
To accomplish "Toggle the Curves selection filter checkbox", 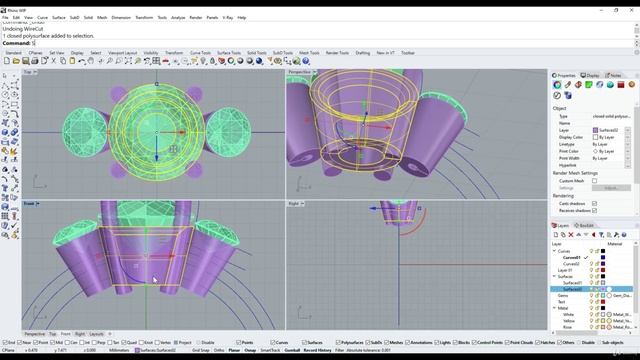I will (x=273, y=342).
